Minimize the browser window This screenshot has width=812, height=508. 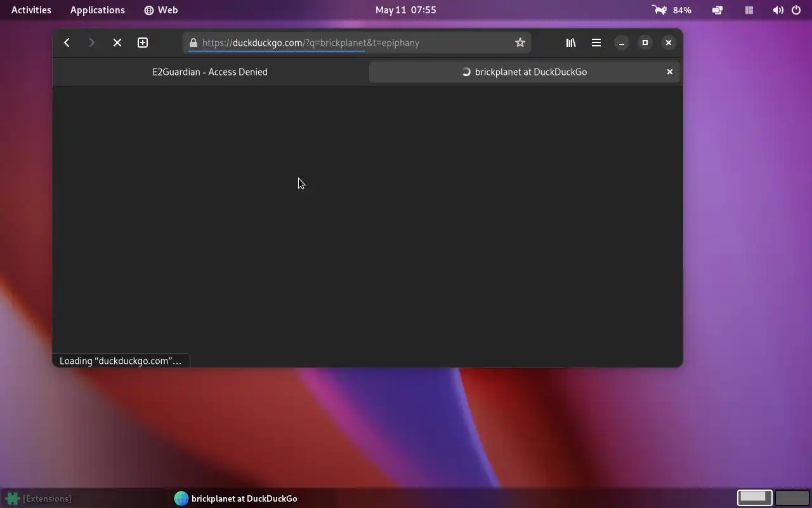(622, 43)
